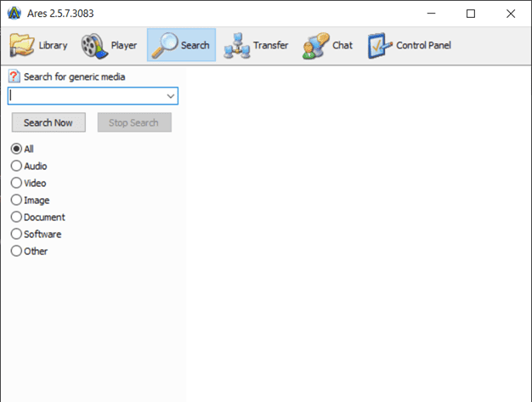Open the Player film reel icon
Viewport: 532px width, 402px height.
[x=94, y=46]
